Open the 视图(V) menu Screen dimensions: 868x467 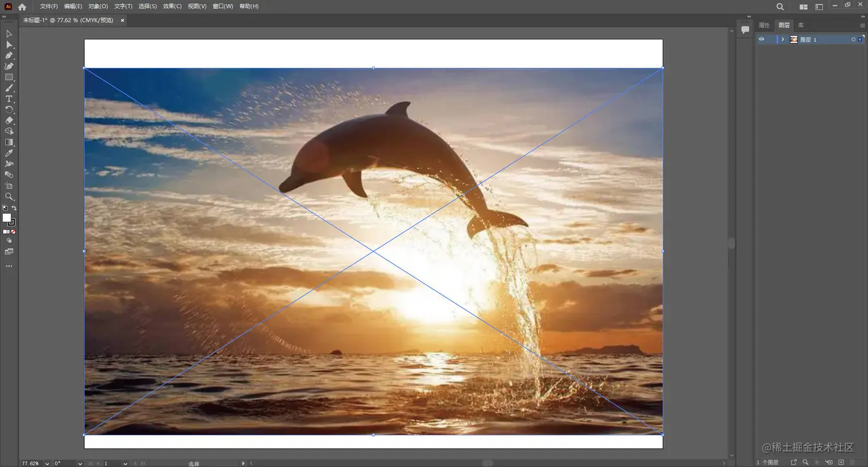[197, 6]
